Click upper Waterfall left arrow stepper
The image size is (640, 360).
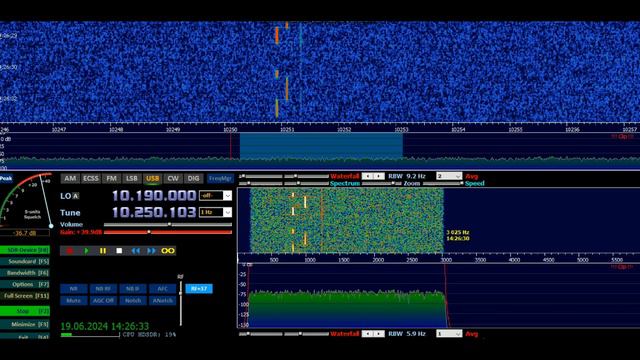tap(368, 176)
